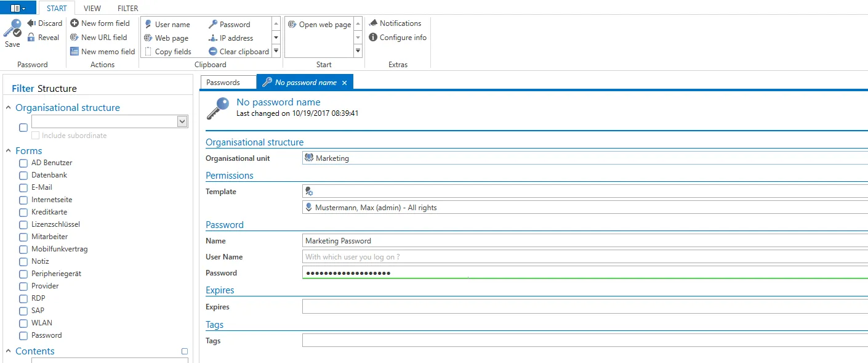
Task: Open the Configure info option
Action: pyautogui.click(x=398, y=38)
